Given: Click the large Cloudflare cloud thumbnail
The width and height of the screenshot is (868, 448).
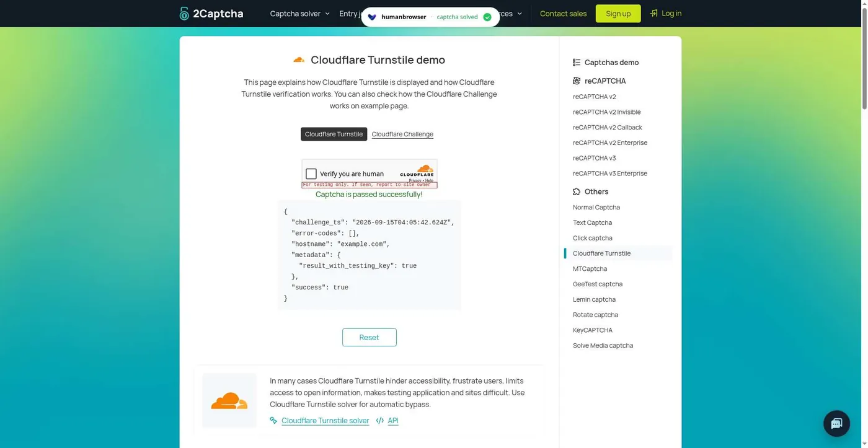Looking at the screenshot, I should pos(229,400).
